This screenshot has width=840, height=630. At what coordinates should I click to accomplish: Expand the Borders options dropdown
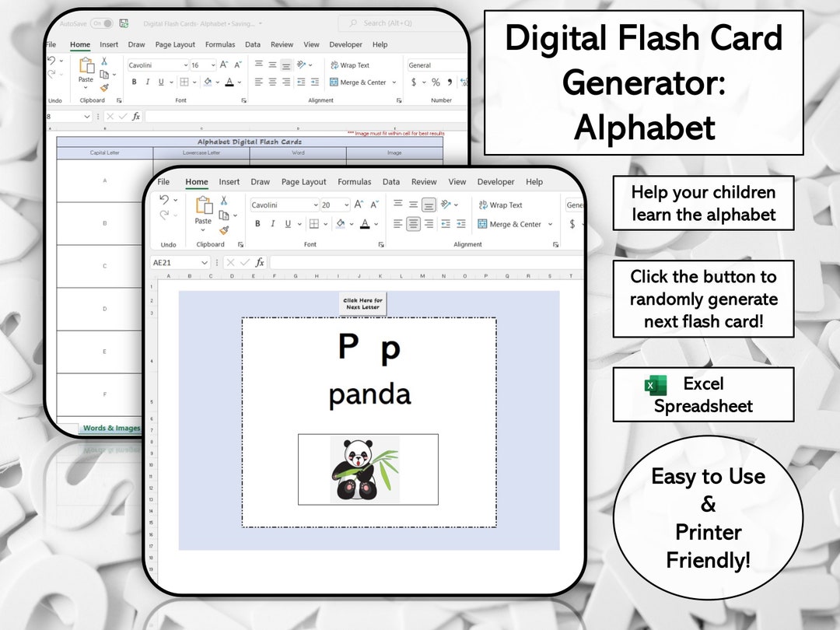click(325, 224)
